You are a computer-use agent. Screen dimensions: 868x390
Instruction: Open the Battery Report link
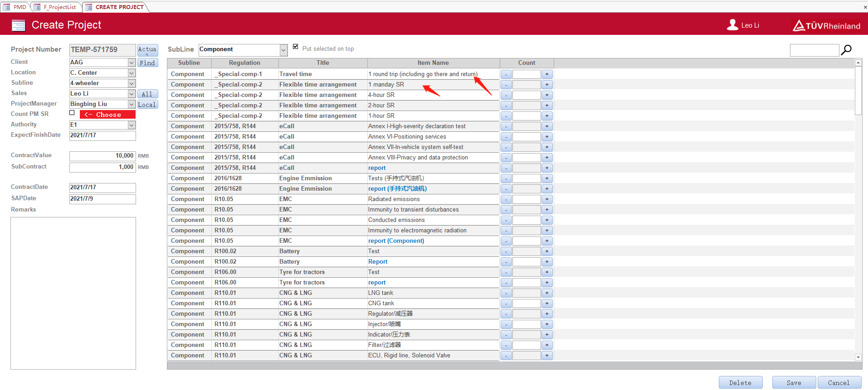coord(378,262)
